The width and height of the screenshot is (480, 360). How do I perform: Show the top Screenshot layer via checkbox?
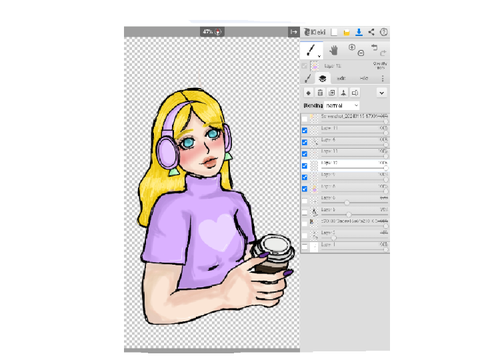[304, 119]
